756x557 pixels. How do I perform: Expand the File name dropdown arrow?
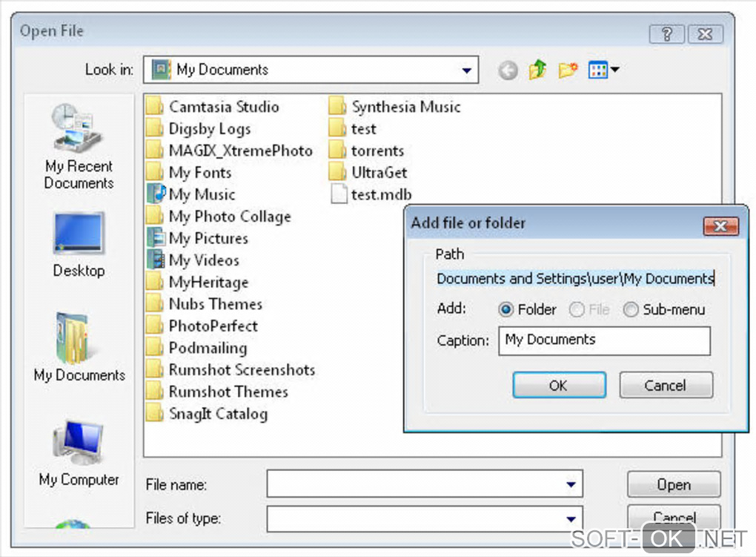[x=571, y=485]
